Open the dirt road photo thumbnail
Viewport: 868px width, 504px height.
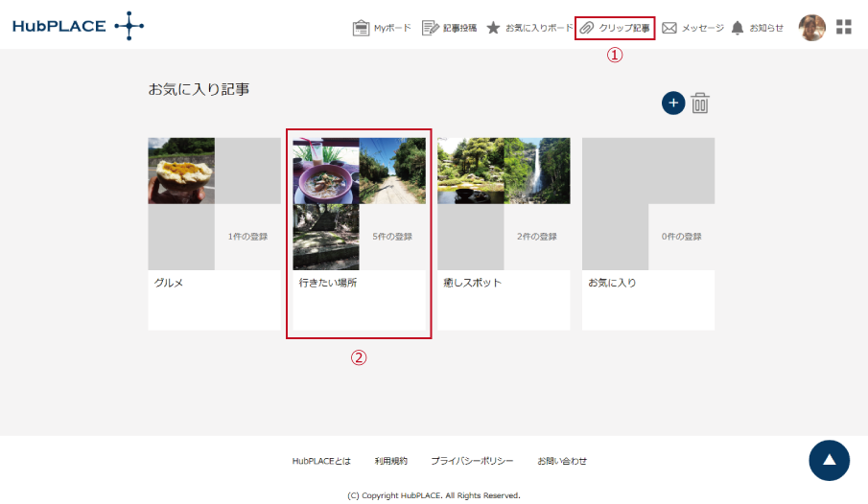(x=392, y=171)
